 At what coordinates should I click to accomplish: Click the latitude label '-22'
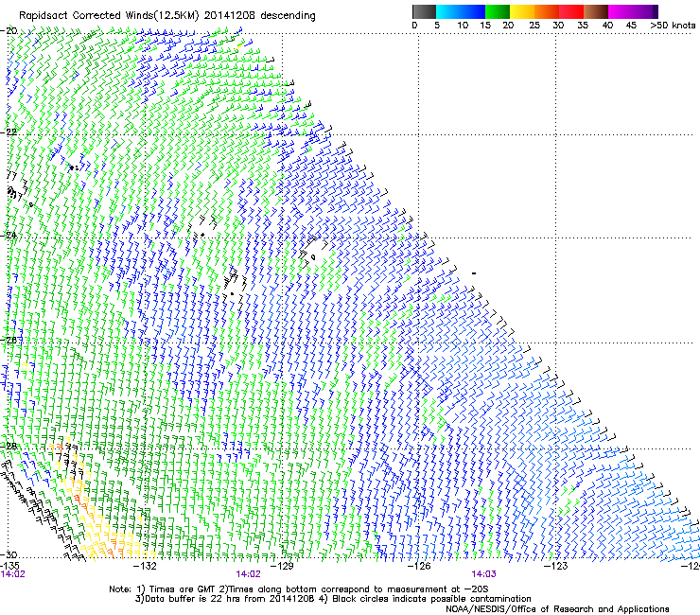[9, 132]
